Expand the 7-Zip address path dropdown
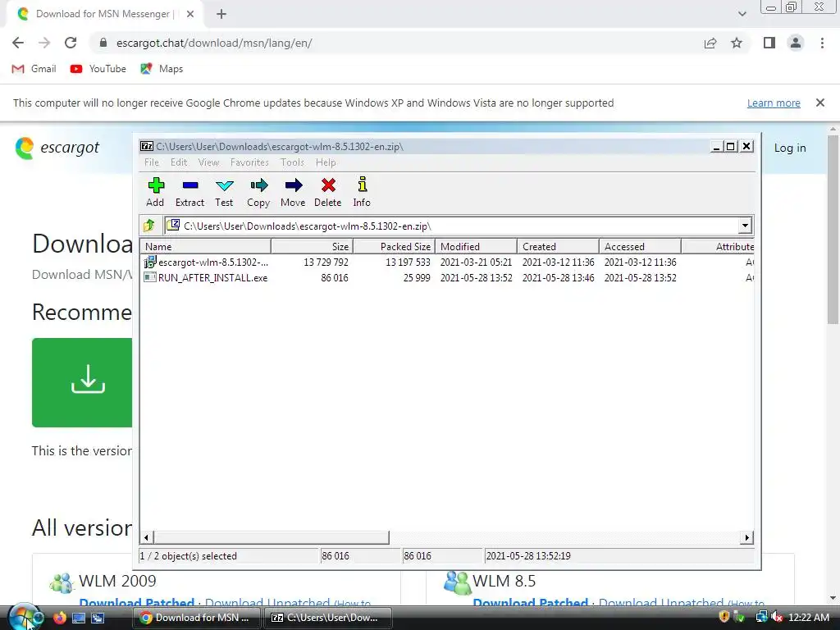This screenshot has height=630, width=840. [745, 226]
